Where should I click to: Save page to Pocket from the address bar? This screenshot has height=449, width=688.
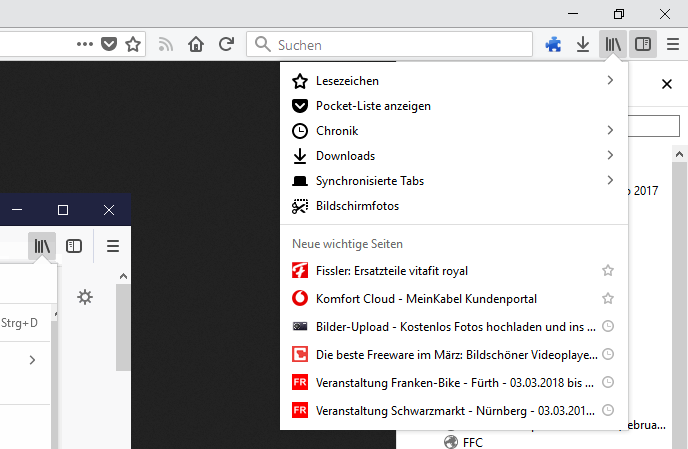(x=109, y=44)
